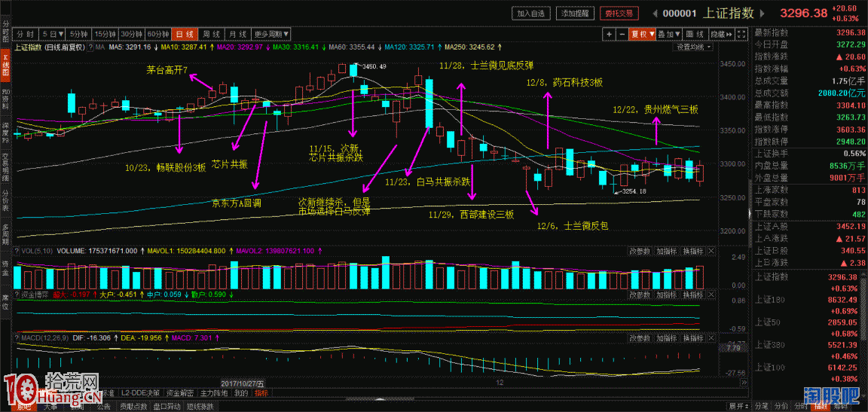Close the 资金博弈 indicator panel with X
Viewport: 868px width, 412px height.
(711, 295)
